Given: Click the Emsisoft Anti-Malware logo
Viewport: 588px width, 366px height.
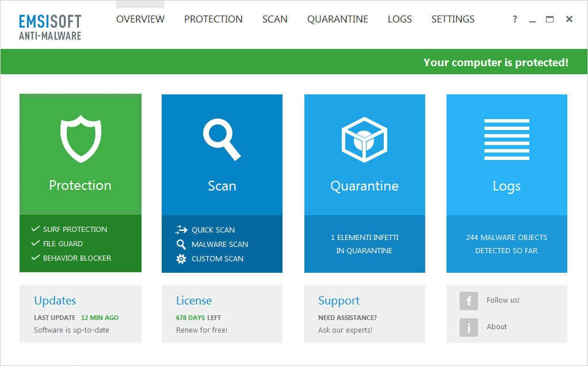Looking at the screenshot, I should pyautogui.click(x=50, y=28).
